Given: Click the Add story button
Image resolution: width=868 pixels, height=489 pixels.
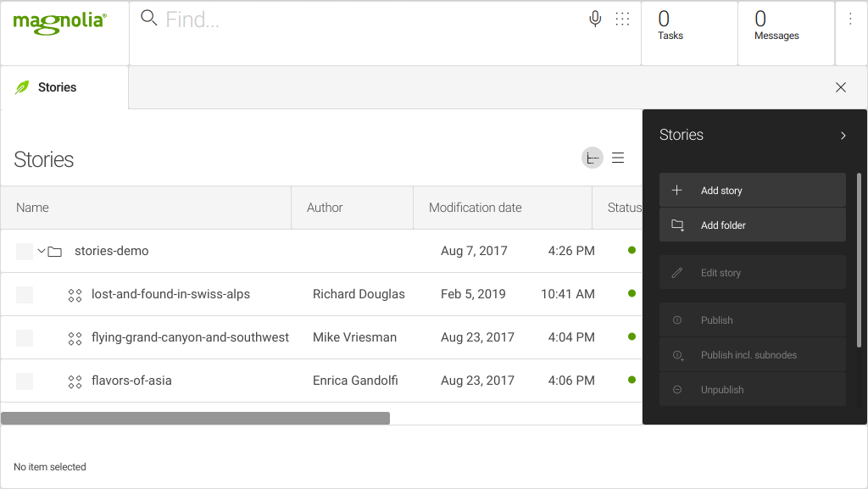Looking at the screenshot, I should point(752,190).
